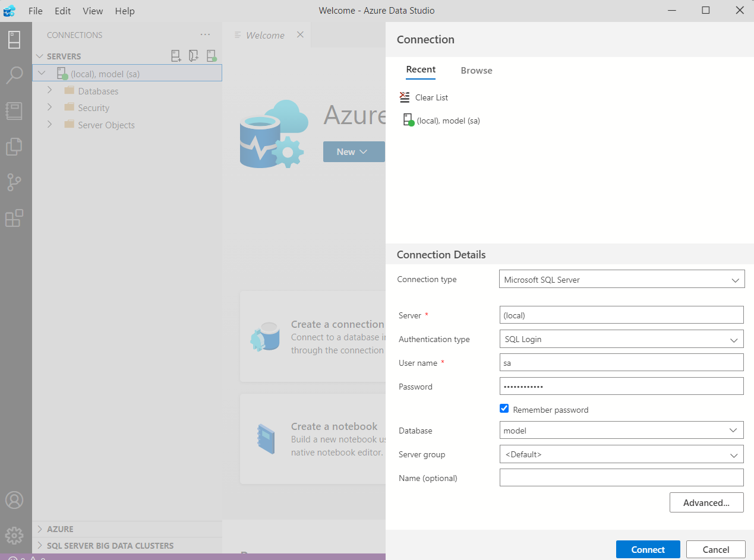
Task: Click the Connect button
Action: [648, 549]
